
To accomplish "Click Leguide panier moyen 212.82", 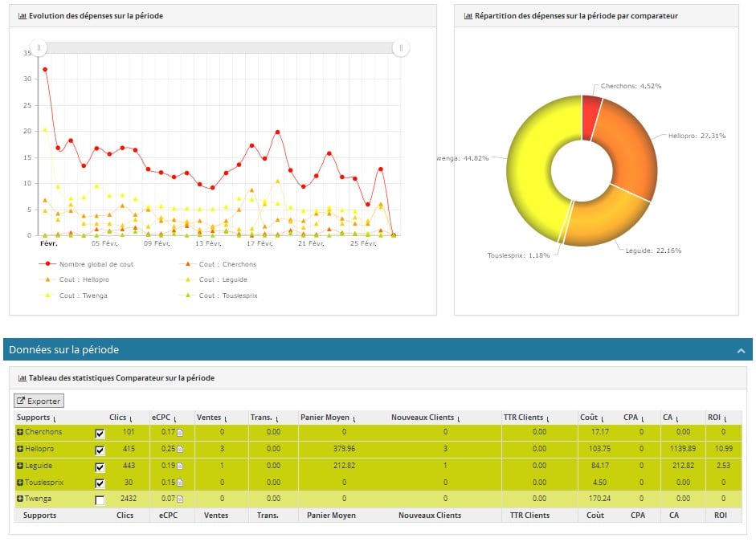I will (344, 466).
